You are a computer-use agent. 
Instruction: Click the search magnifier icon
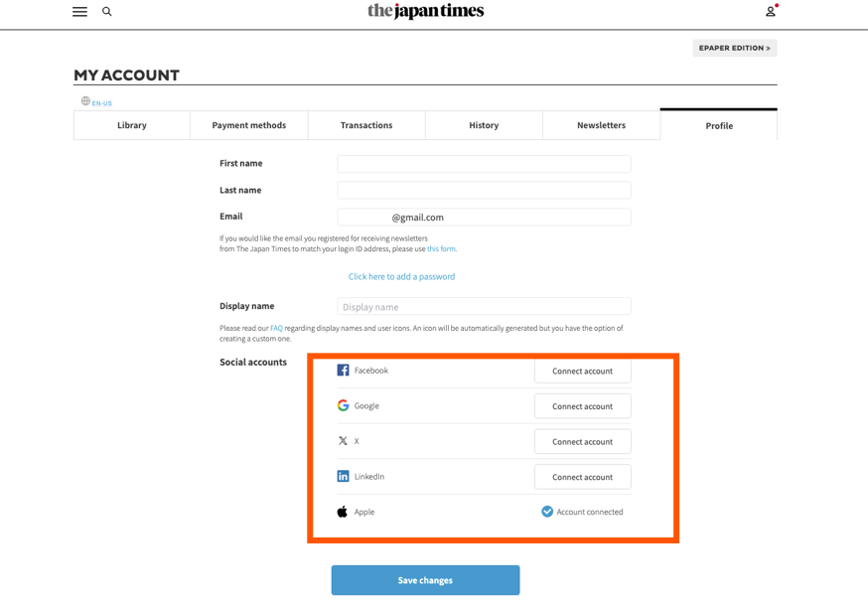[107, 11]
